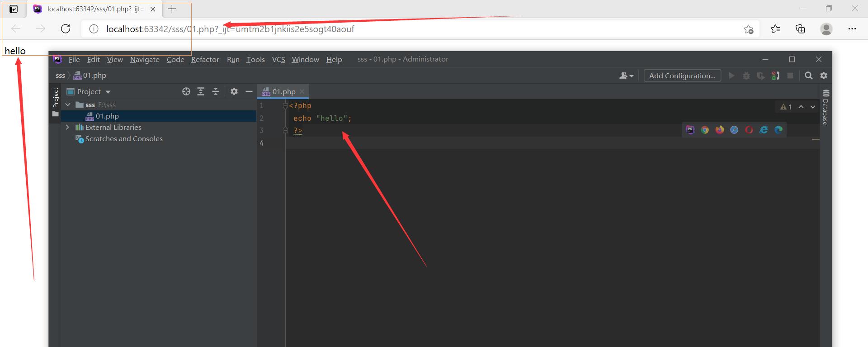
Task: Open 01.php in Opera browser
Action: [749, 130]
